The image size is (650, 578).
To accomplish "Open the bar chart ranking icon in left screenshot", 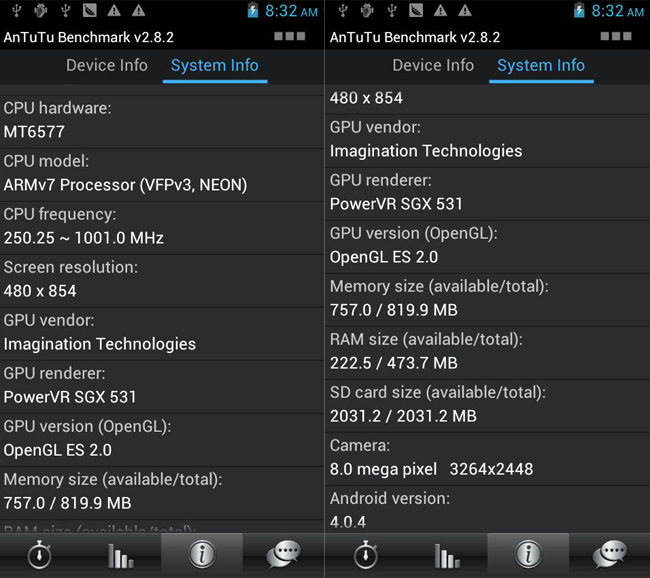I will coord(121,556).
